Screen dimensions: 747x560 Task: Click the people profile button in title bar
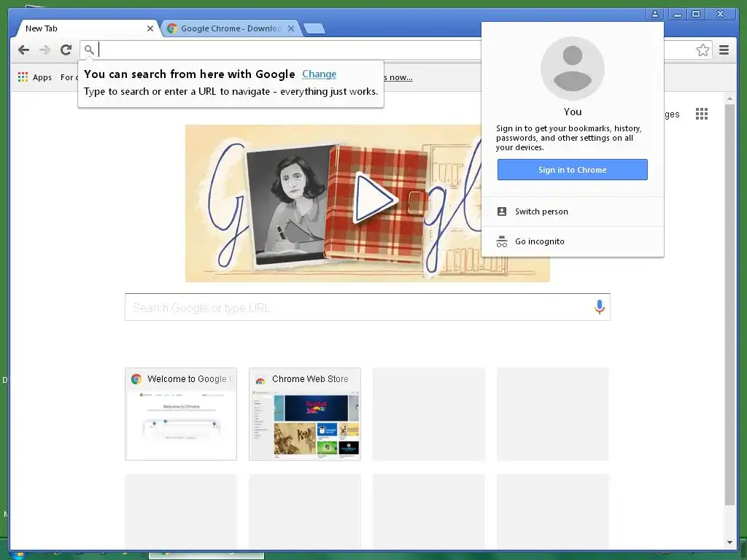655,14
